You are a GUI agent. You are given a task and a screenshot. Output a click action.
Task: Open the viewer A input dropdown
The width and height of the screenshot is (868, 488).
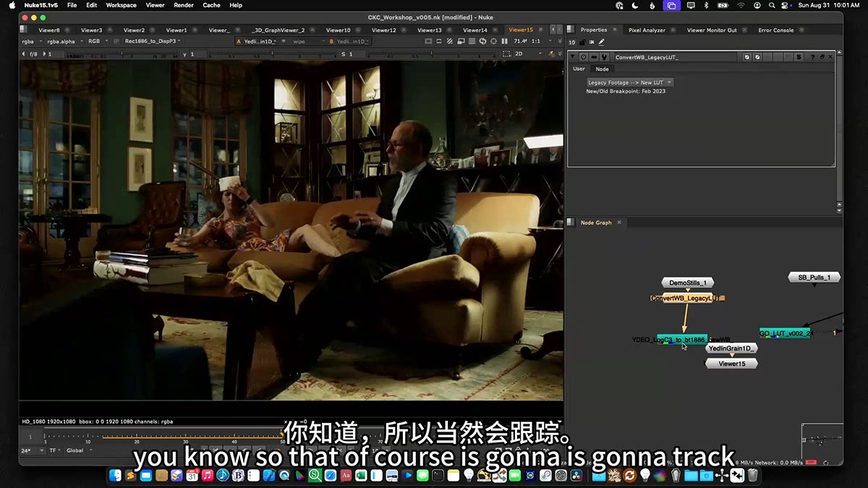255,41
